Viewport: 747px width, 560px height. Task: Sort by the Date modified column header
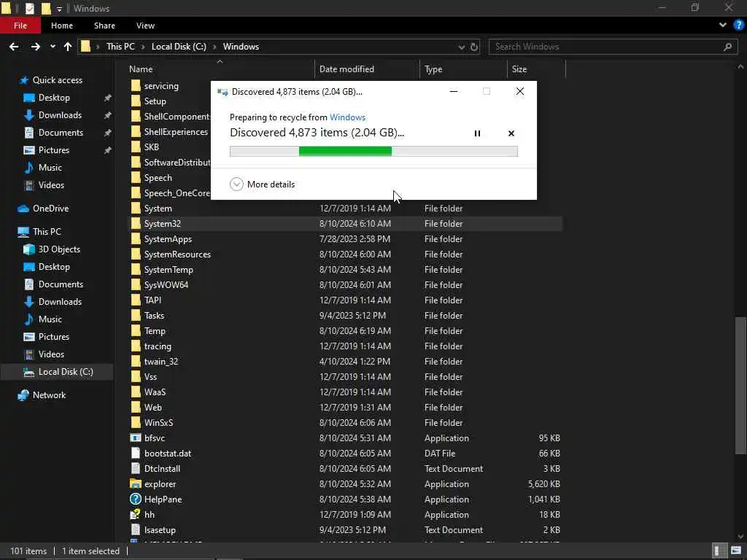click(347, 69)
